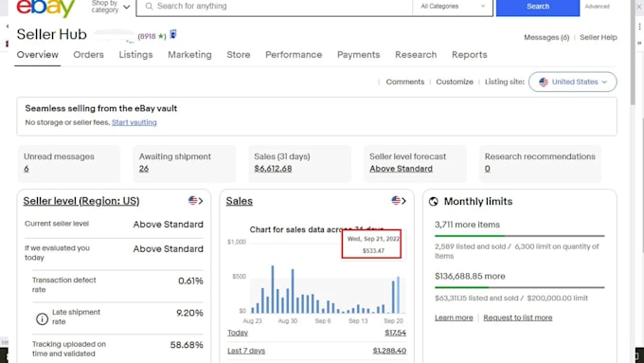Click the magnifier icon in search box
The width and height of the screenshot is (644, 363).
(149, 7)
